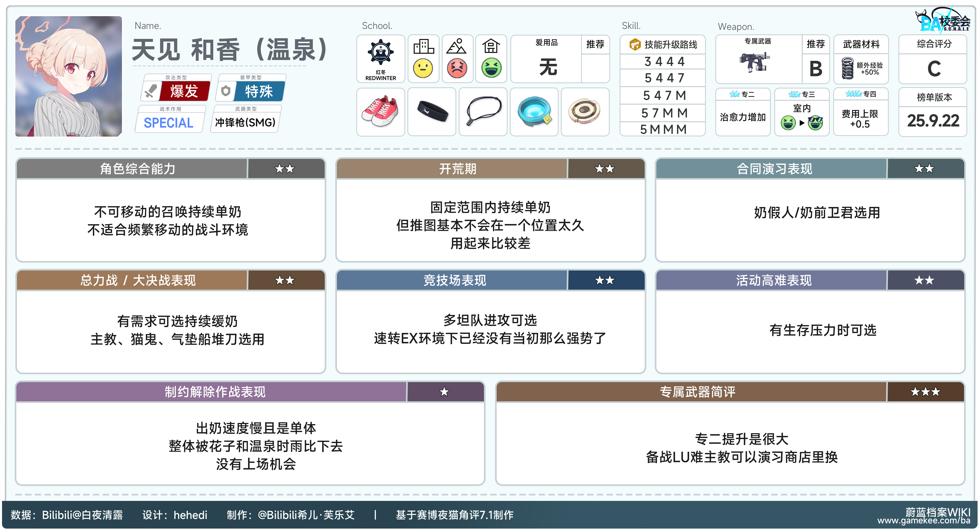980x531 pixels.
Task: Click the indoor terrain house icon
Action: (491, 46)
